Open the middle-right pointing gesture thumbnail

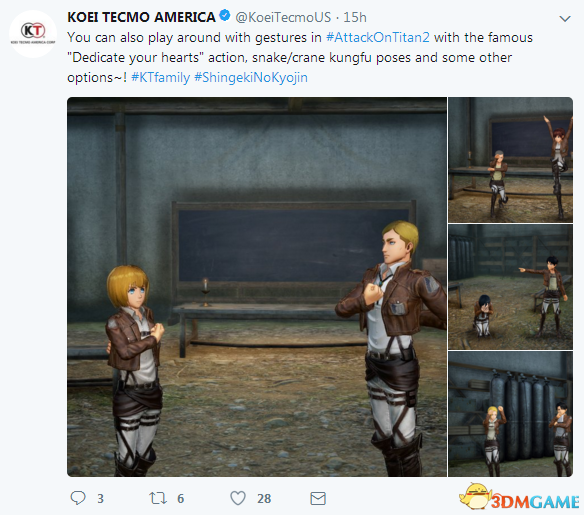[510, 287]
